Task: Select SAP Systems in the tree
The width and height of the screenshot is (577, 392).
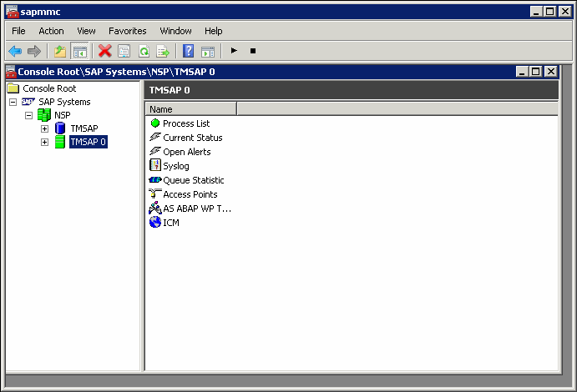Action: 64,102
